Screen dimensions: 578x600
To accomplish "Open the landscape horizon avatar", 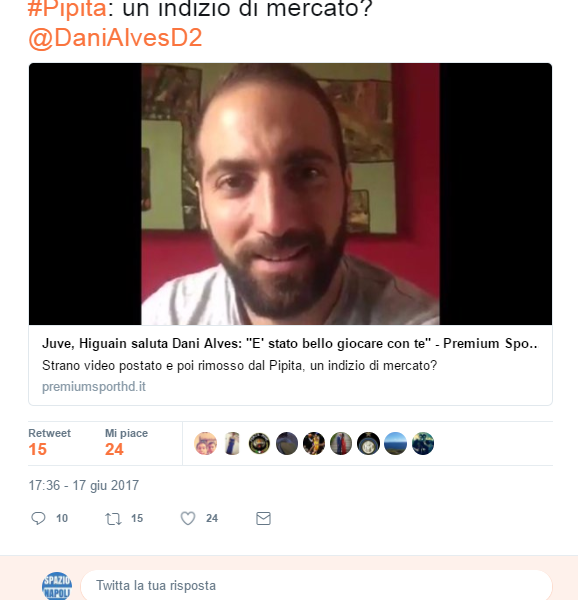I will tap(396, 443).
